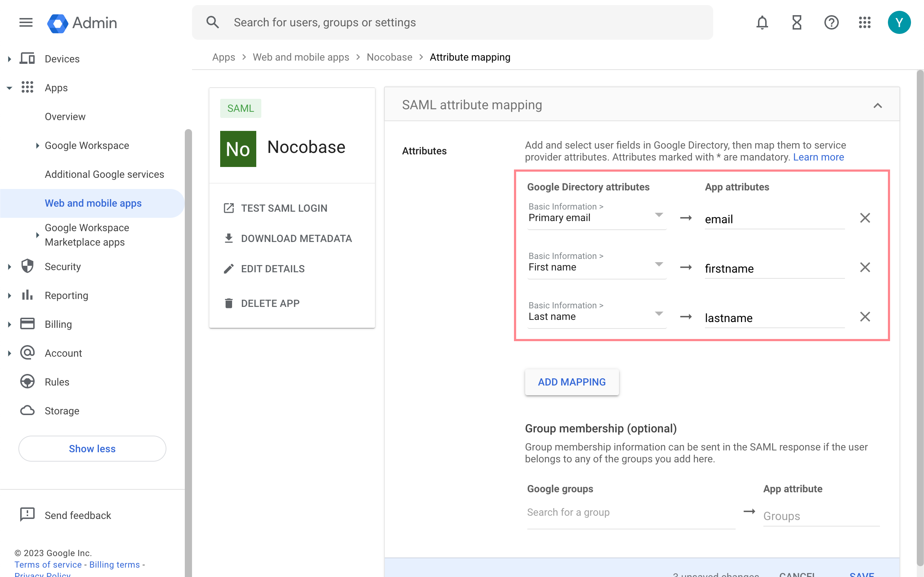924x577 pixels.
Task: Expand Google Workspace in sidebar
Action: (x=38, y=145)
